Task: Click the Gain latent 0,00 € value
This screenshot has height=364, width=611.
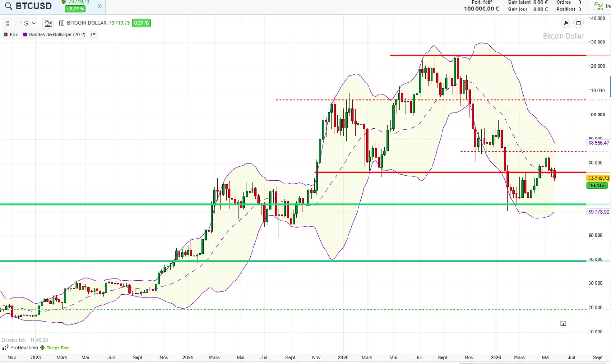Action: [x=540, y=2]
